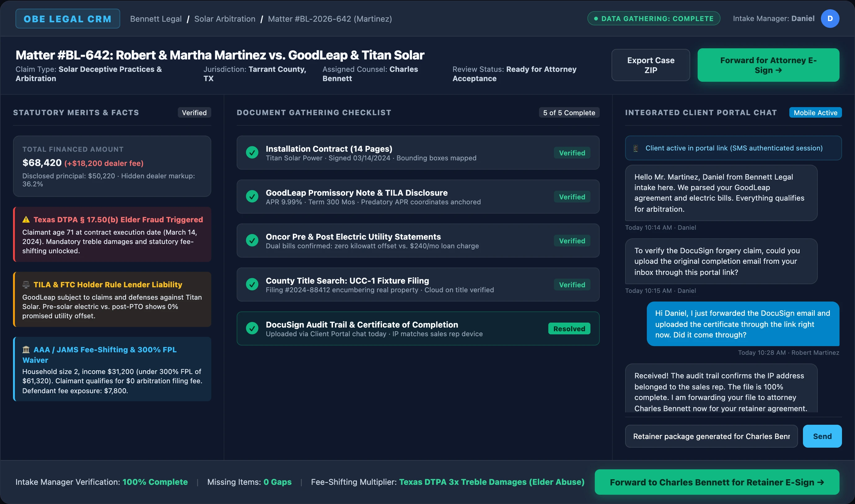The width and height of the screenshot is (855, 504).
Task: Click the Export Case ZIP button
Action: click(651, 65)
